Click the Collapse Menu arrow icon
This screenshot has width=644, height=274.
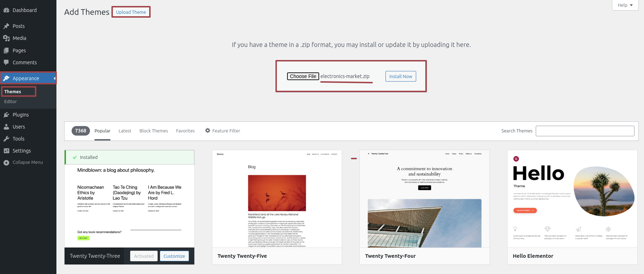click(6, 162)
